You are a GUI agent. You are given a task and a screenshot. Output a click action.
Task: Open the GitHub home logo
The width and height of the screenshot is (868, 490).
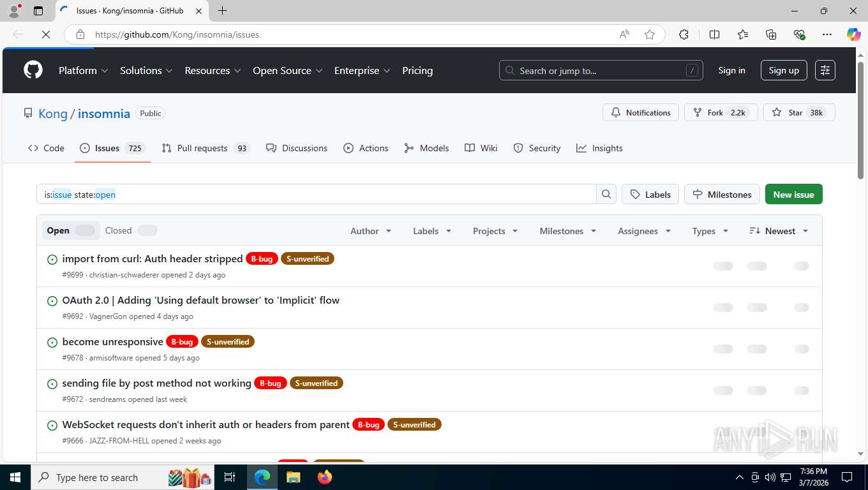[x=33, y=70]
